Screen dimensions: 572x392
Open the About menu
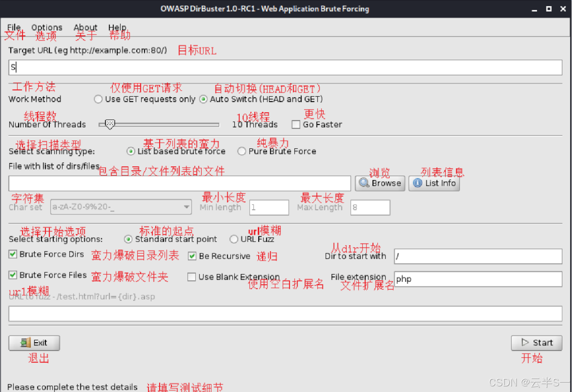85,27
